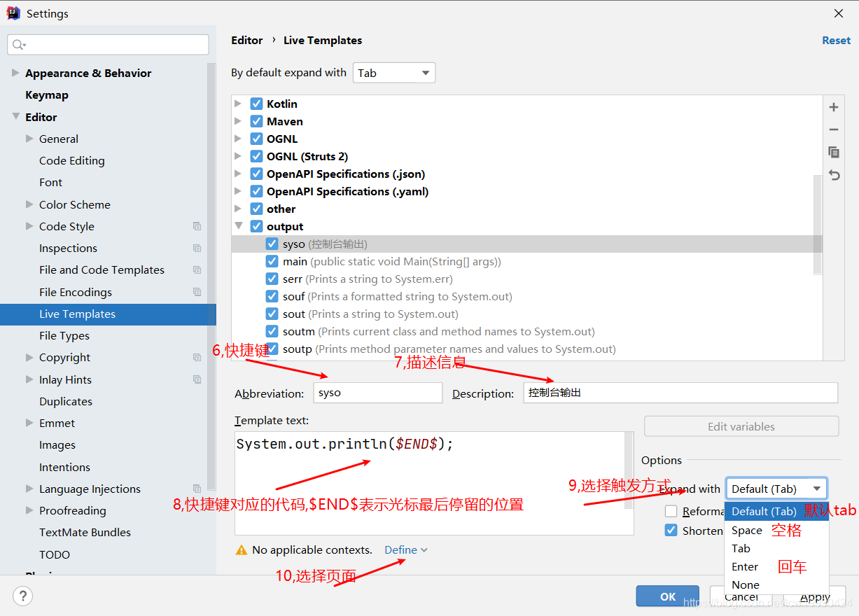Collapse the Editor settings section

(15, 117)
